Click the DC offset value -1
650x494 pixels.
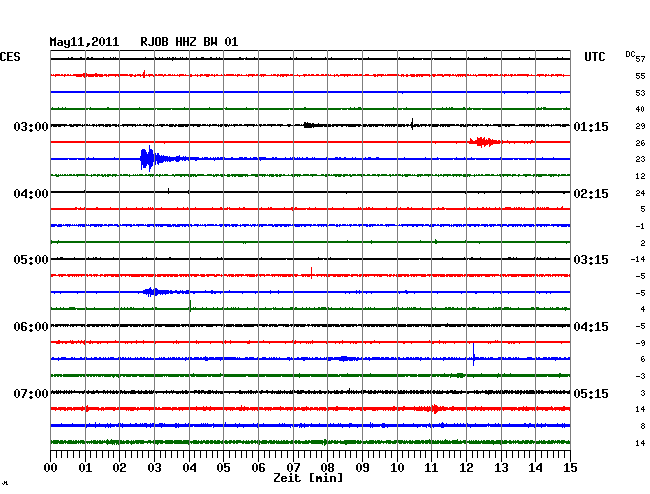(x=640, y=226)
